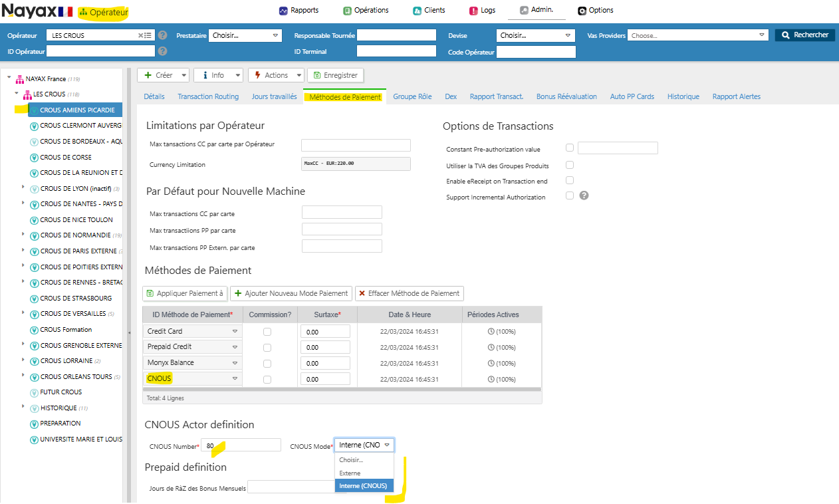Expand the CROUS DE NORMANDIE tree node
This screenshot has width=839, height=504.
pyautogui.click(x=23, y=234)
